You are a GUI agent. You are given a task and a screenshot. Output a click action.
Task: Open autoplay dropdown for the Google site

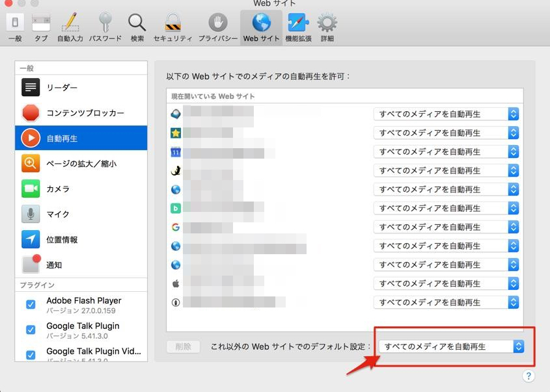(446, 227)
